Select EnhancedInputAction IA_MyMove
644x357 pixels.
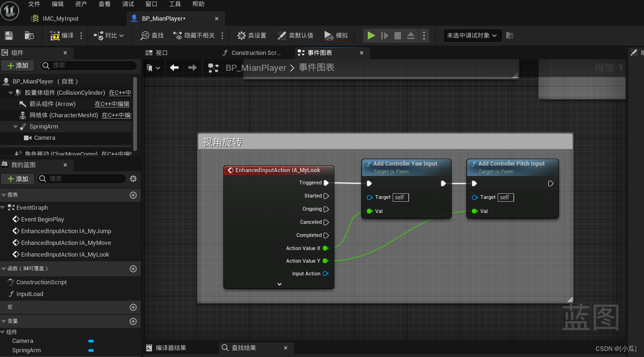point(66,243)
